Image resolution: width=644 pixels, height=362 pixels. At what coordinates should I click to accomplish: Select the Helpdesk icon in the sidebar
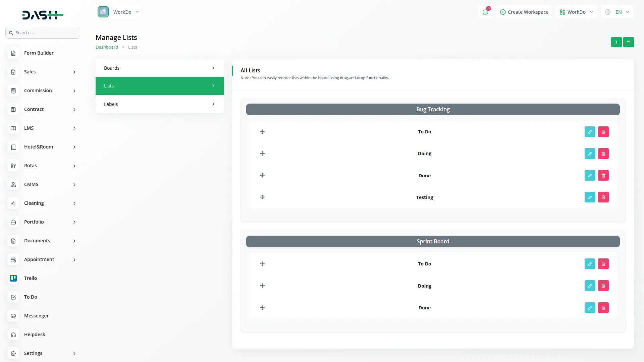coord(13,335)
